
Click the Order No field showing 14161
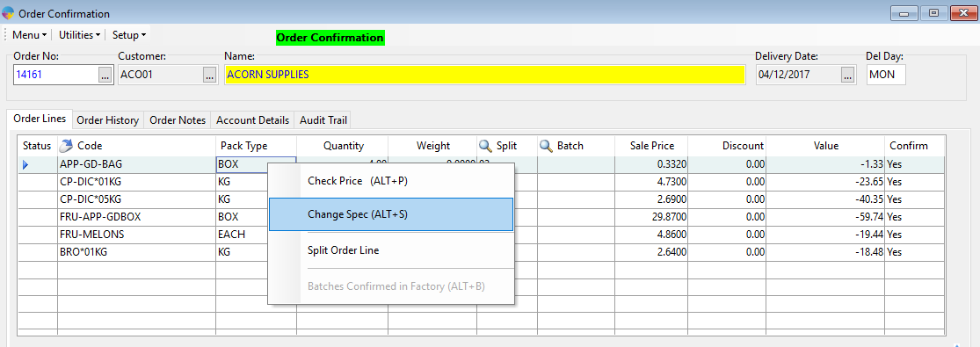click(55, 75)
